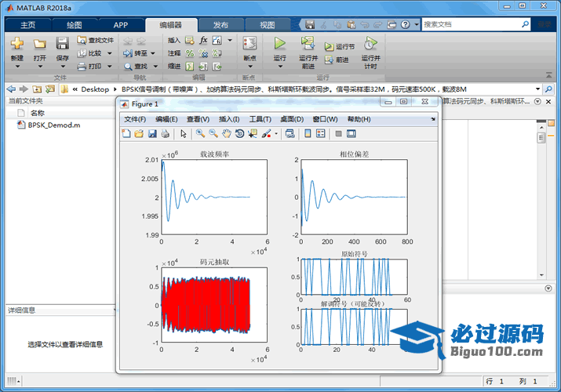Click the Find (查找) magnifier icon
This screenshot has width=561, height=392.
(x=128, y=67)
